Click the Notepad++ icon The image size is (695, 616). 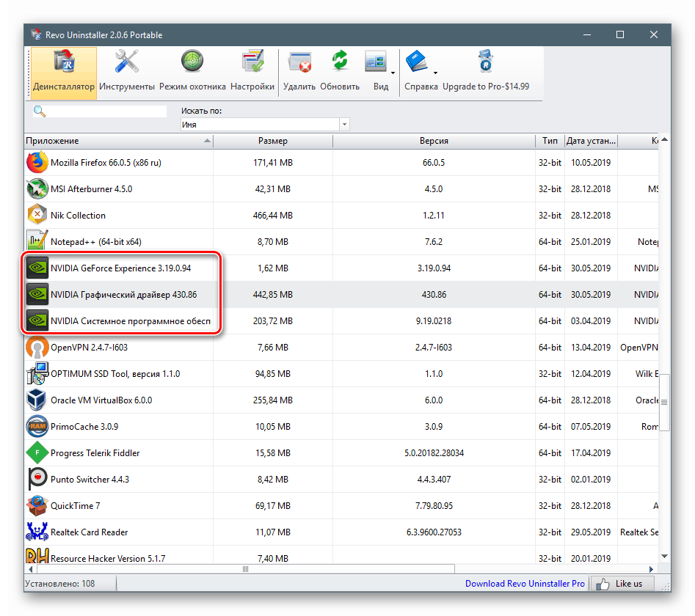(37, 242)
